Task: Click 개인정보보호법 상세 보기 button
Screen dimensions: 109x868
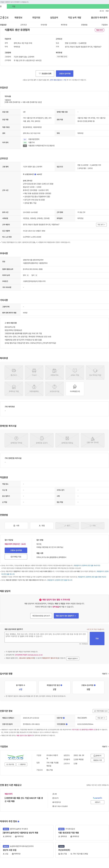Action: click(41, 616)
